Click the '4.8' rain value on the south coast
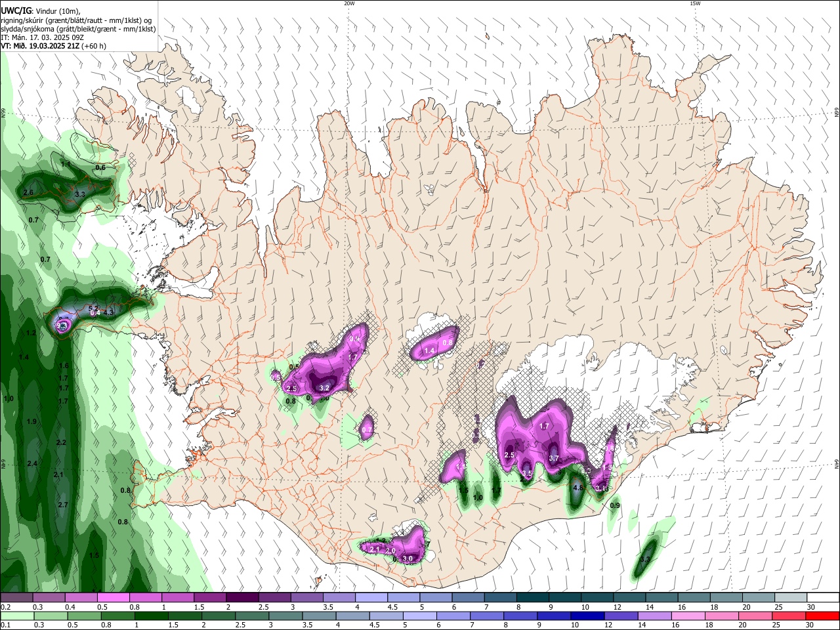840x630 pixels. click(x=578, y=488)
